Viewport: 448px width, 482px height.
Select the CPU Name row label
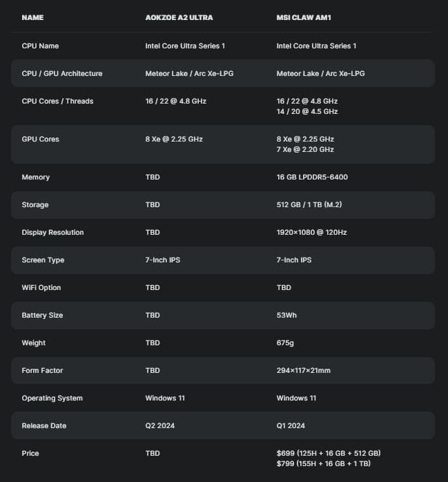point(40,46)
